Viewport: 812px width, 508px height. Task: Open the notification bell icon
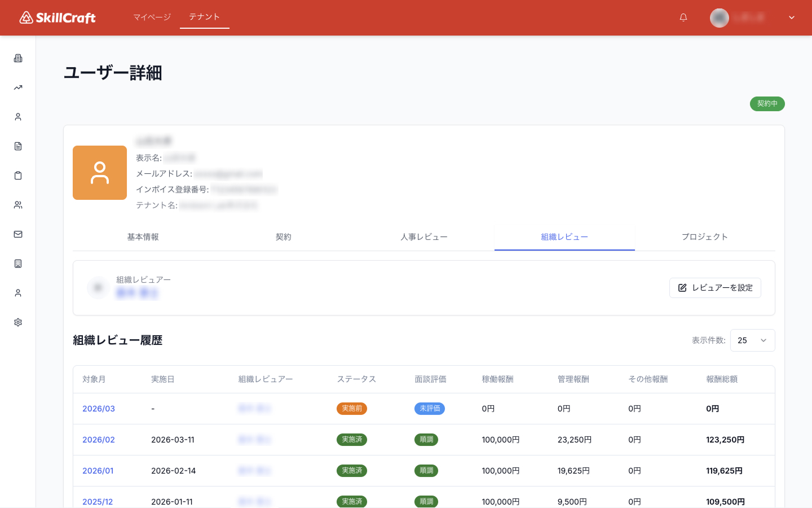click(x=683, y=17)
